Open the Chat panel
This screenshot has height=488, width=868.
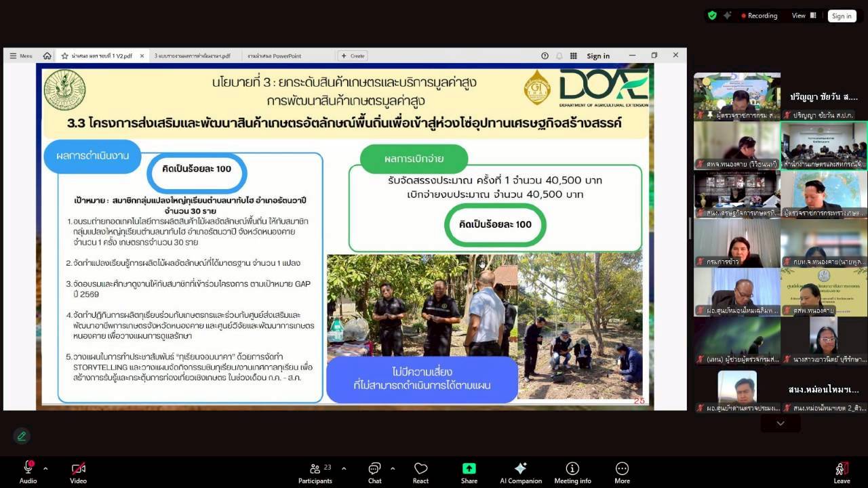coord(374,470)
